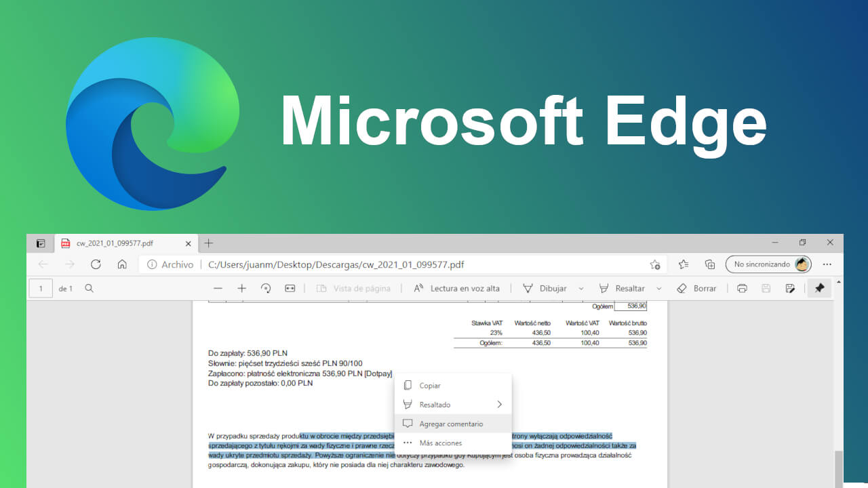This screenshot has width=868, height=488.
Task: Open Collections
Action: pos(710,264)
